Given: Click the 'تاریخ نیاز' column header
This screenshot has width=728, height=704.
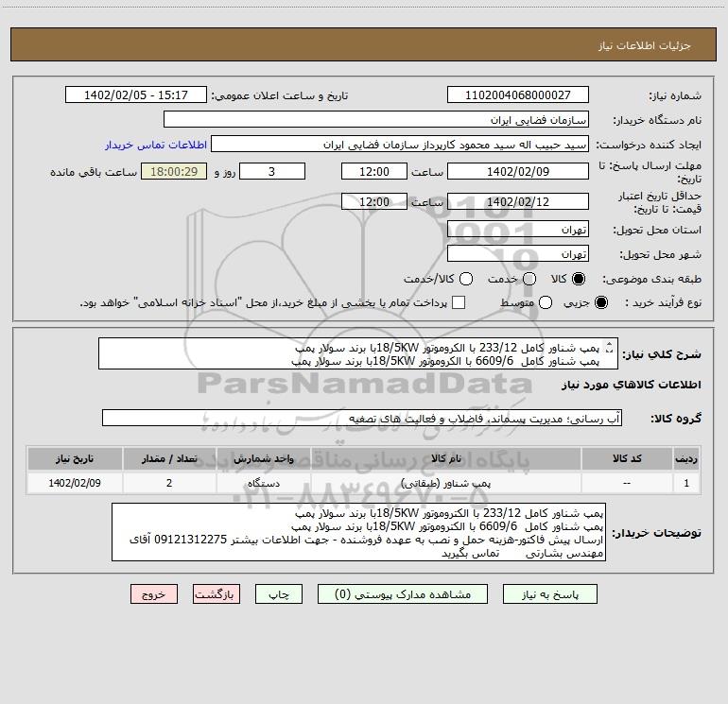Looking at the screenshot, I should point(75,458).
